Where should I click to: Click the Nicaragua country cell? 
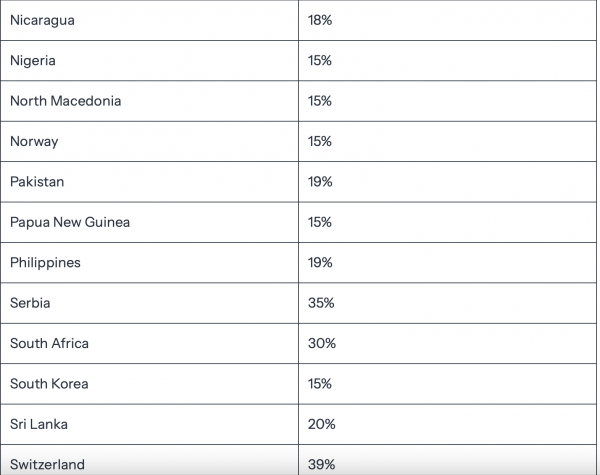(x=42, y=20)
